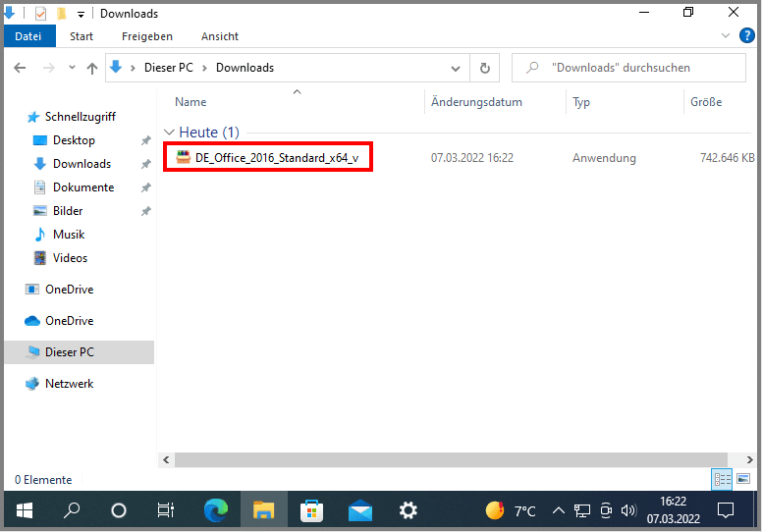
Task: Switch to large thumbnails view icon
Action: (x=743, y=479)
